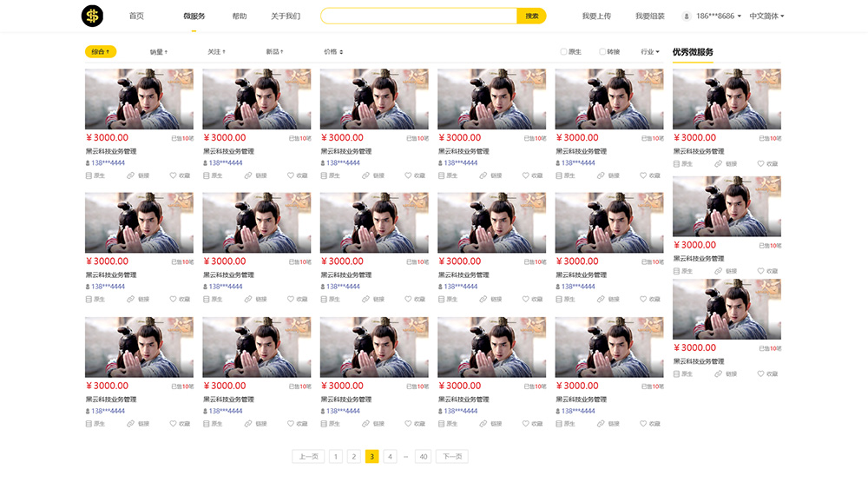Expand the 186***8686 account dropdown
The image size is (868, 489).
click(x=718, y=16)
